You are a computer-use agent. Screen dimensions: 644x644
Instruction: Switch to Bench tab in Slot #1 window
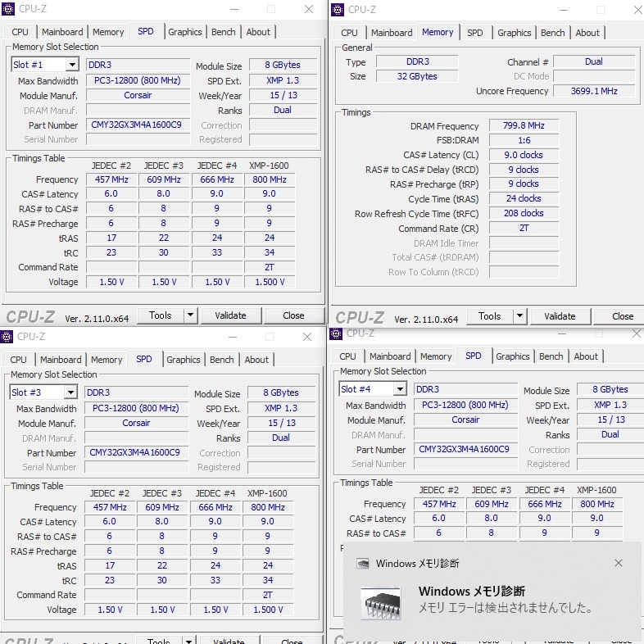[223, 32]
